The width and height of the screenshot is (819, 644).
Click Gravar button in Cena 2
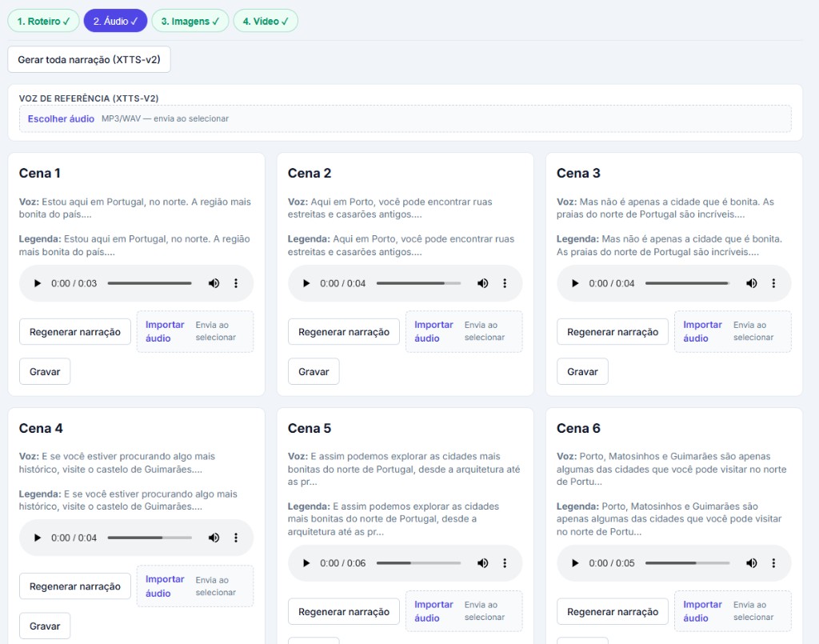[314, 371]
